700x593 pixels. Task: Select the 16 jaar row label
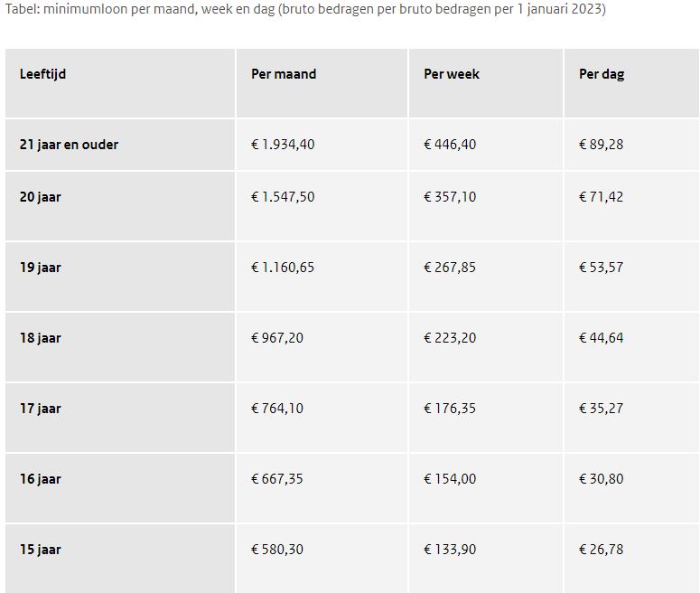coord(40,479)
